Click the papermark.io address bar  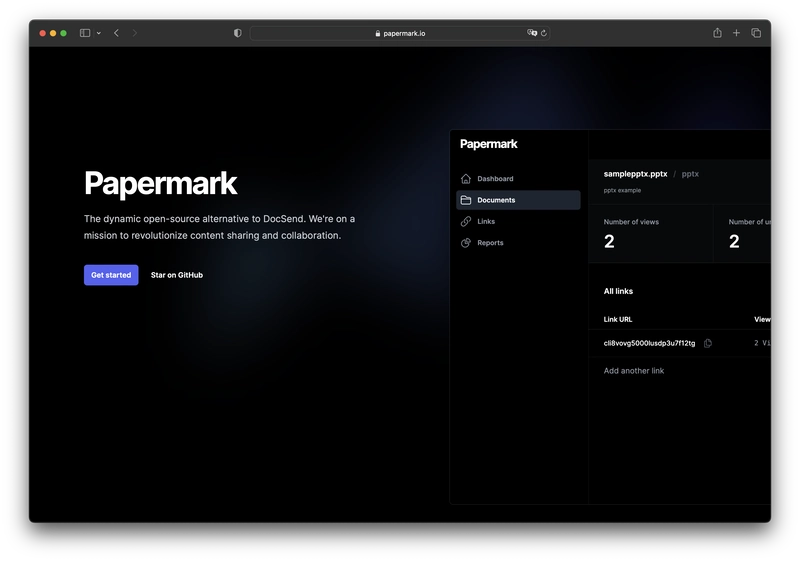399,33
